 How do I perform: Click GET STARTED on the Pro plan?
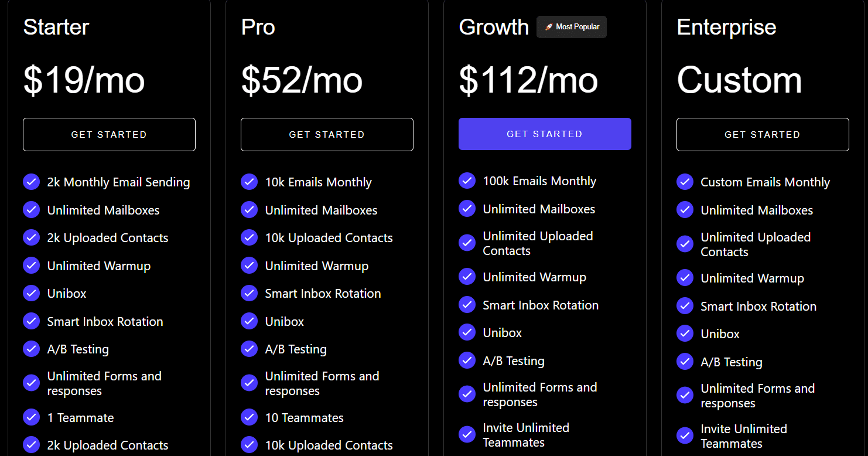pos(327,134)
